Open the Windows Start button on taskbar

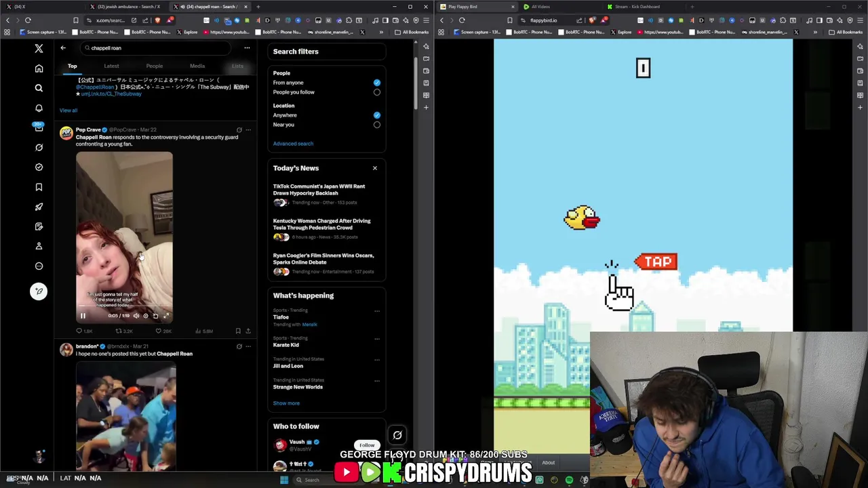[284, 480]
